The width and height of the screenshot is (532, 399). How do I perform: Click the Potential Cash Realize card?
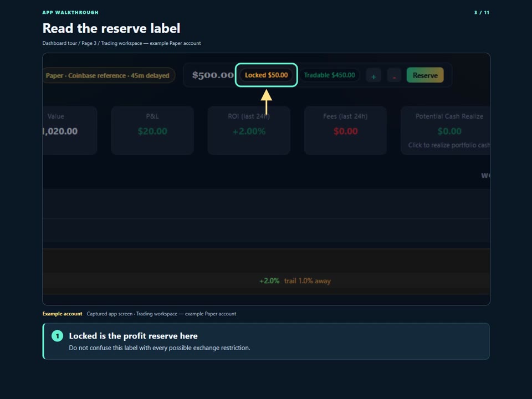[x=446, y=131]
